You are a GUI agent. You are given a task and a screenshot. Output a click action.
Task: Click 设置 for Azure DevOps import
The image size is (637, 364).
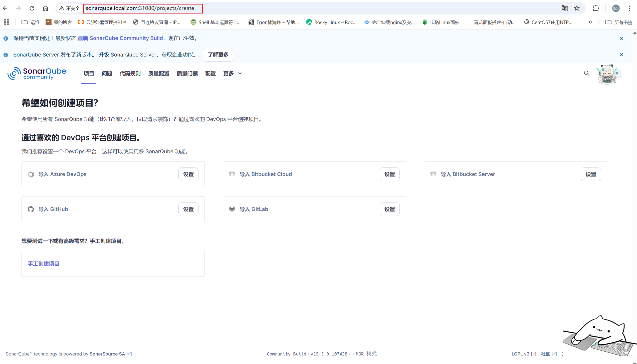pos(188,174)
